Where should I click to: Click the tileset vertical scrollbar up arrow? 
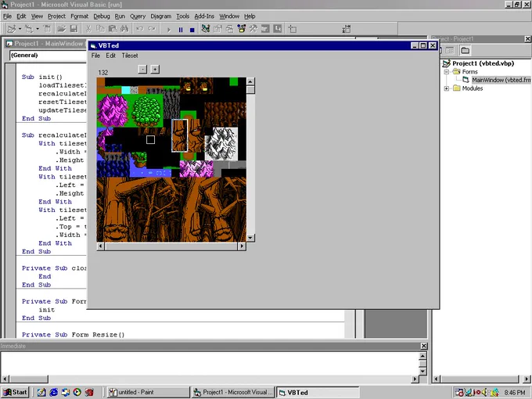[250, 81]
